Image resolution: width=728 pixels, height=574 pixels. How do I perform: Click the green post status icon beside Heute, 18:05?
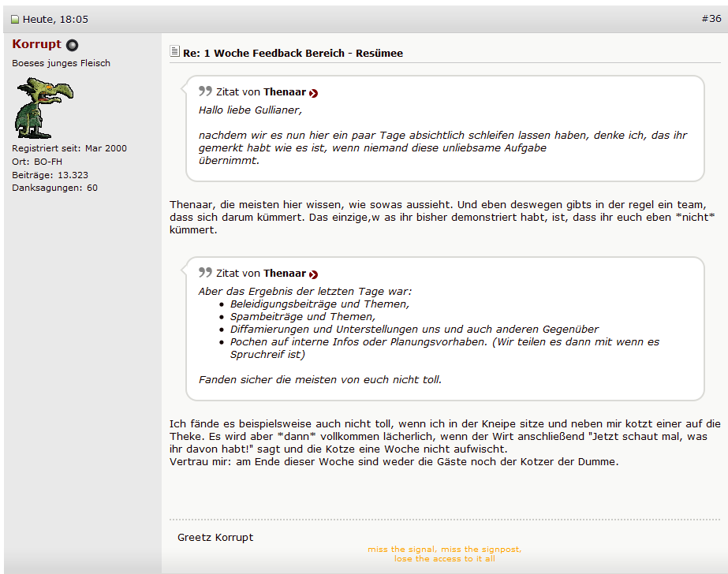pyautogui.click(x=15, y=20)
